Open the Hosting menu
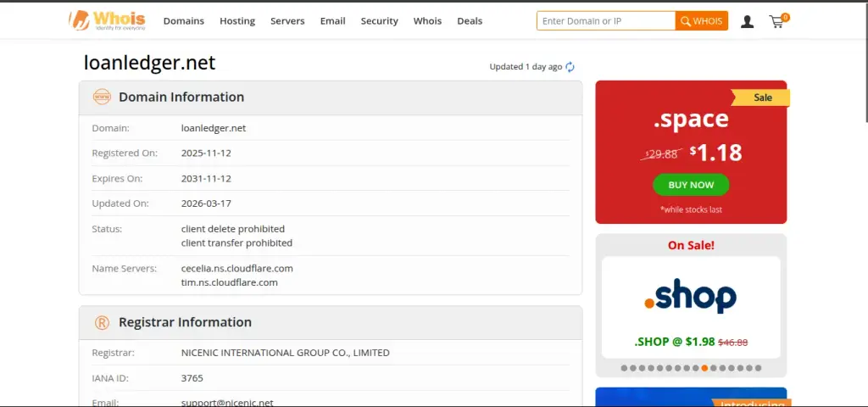This screenshot has height=407, width=868. pyautogui.click(x=237, y=21)
